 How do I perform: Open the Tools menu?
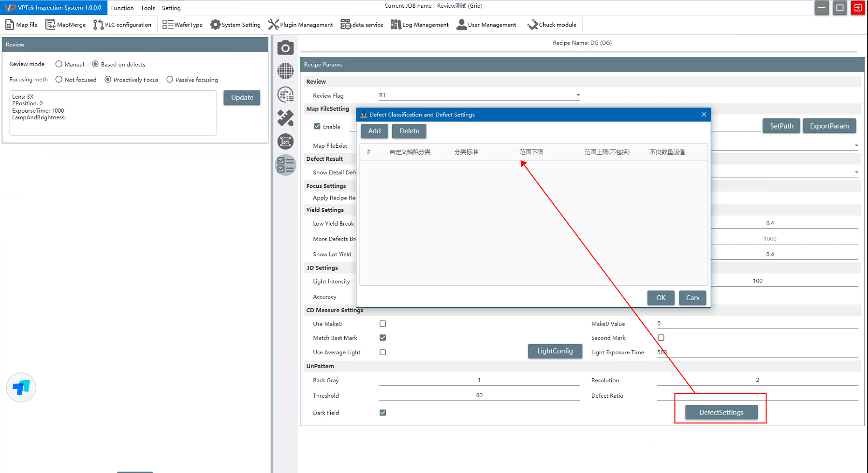pos(147,8)
